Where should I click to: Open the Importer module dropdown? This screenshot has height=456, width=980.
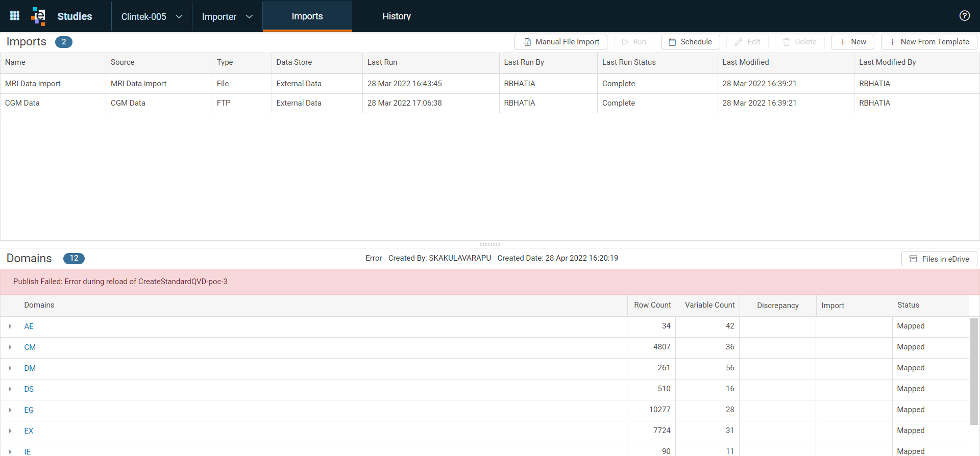(x=227, y=16)
